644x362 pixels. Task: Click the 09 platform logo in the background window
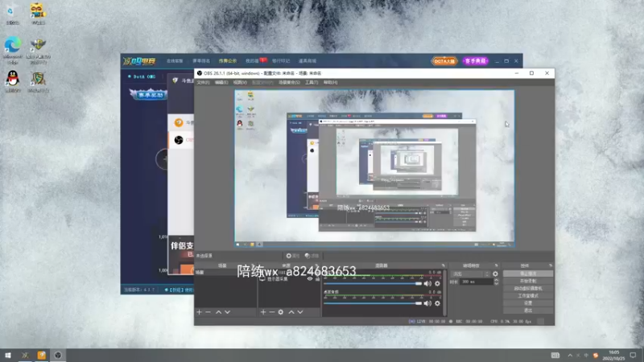tap(139, 61)
